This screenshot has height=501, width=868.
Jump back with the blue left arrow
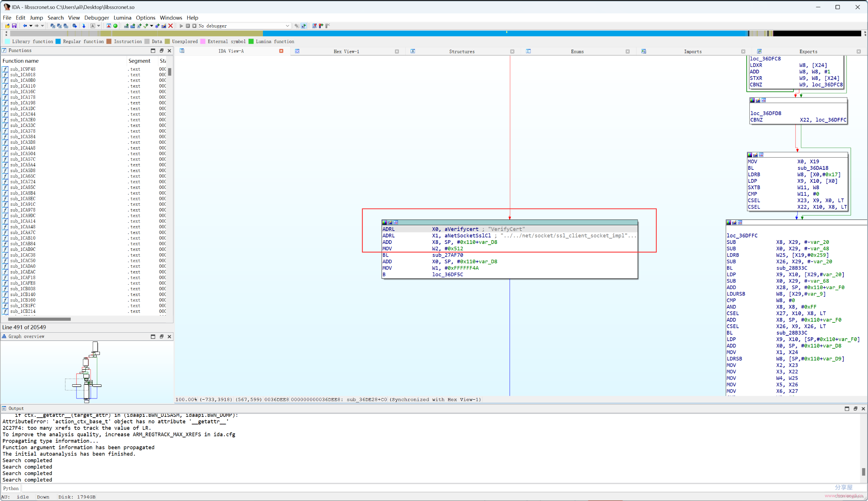[x=25, y=26]
